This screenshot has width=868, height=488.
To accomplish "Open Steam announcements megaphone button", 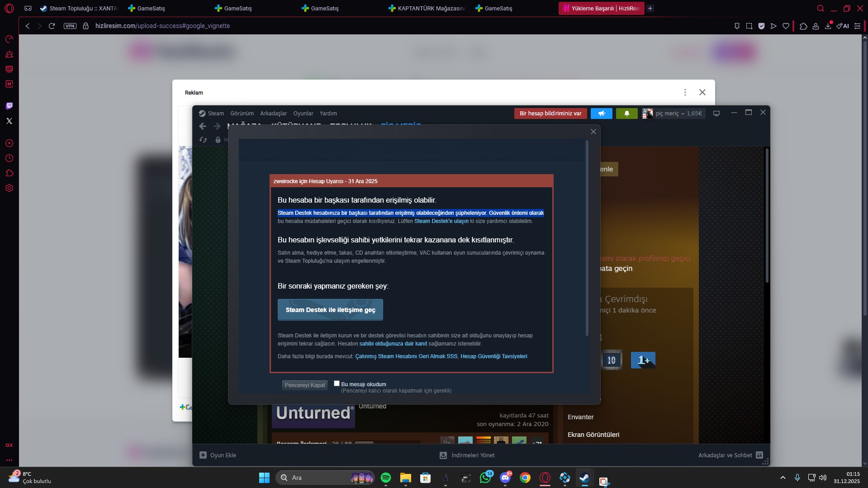I will pyautogui.click(x=602, y=114).
